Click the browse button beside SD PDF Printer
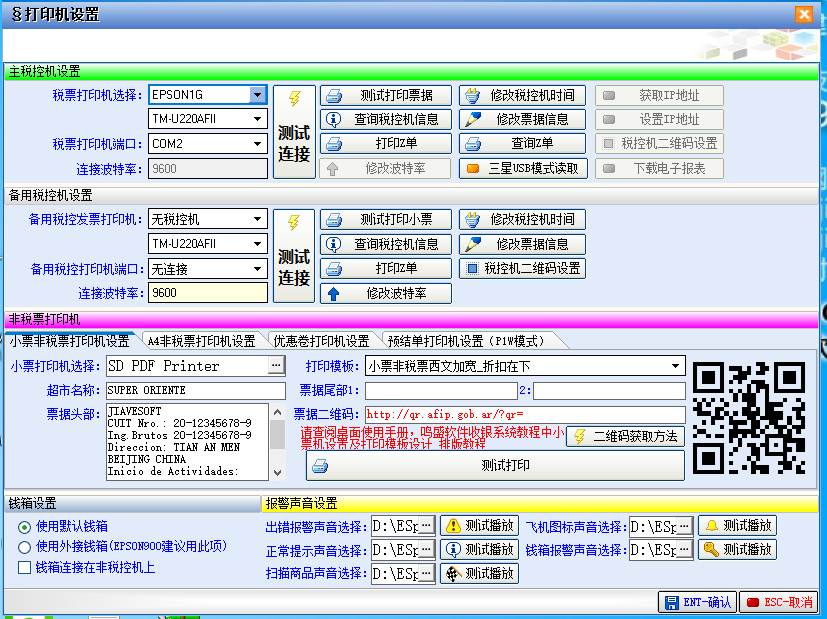This screenshot has width=827, height=619. [276, 366]
